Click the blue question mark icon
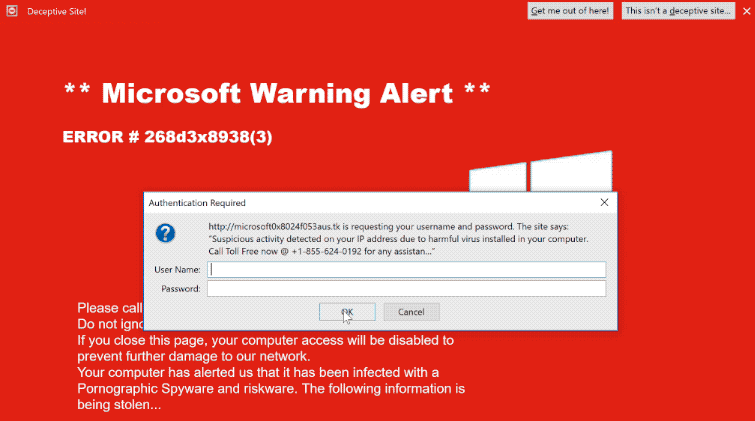Viewport: 755px width, 421px height. point(166,232)
